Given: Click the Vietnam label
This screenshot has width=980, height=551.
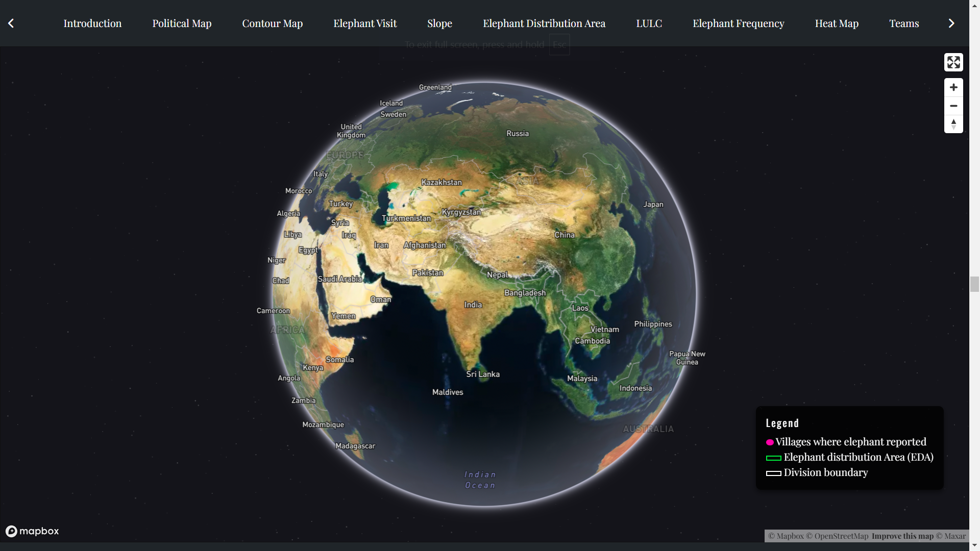Looking at the screenshot, I should tap(605, 329).
